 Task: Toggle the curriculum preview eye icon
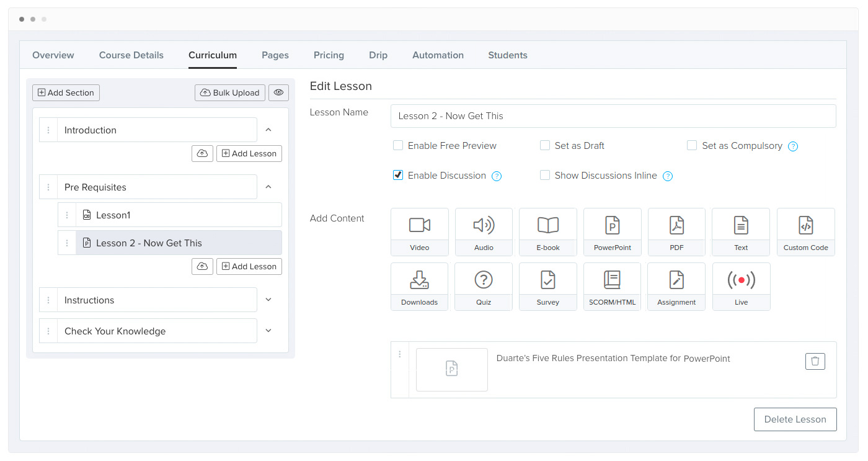point(278,92)
